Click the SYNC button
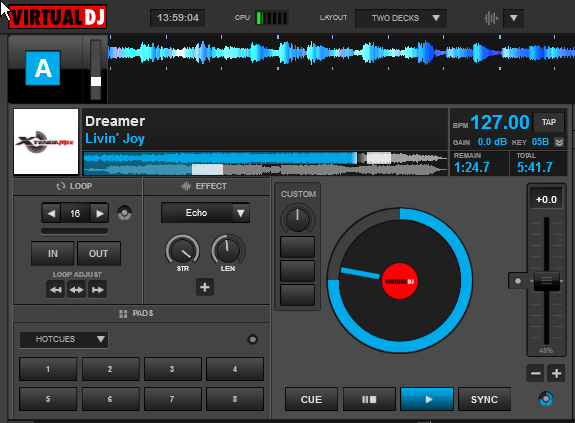This screenshot has width=575, height=423. click(x=484, y=399)
